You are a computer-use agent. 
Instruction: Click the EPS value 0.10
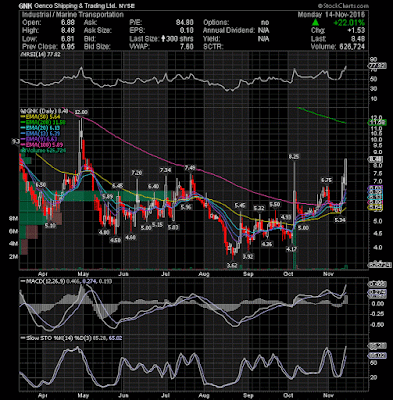coord(187,31)
